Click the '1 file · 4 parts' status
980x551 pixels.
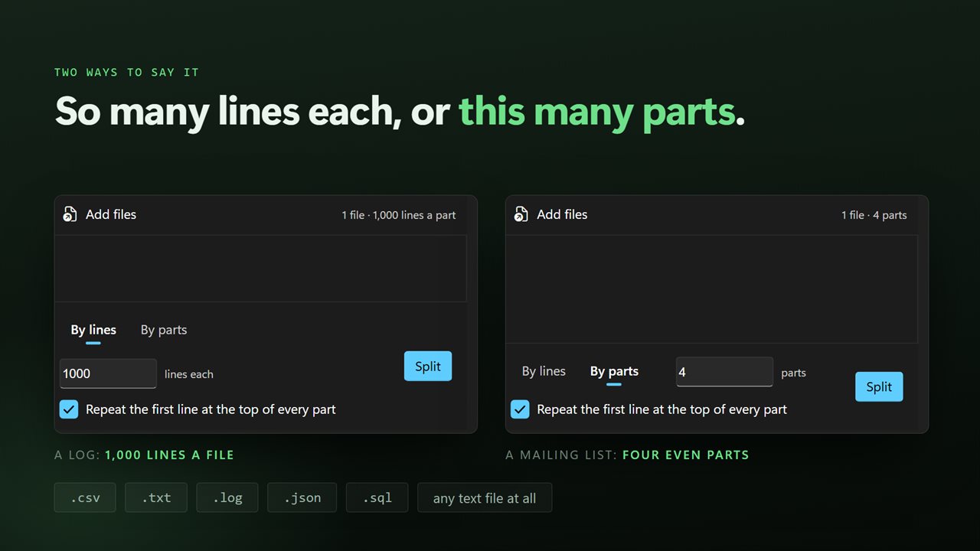tap(874, 215)
